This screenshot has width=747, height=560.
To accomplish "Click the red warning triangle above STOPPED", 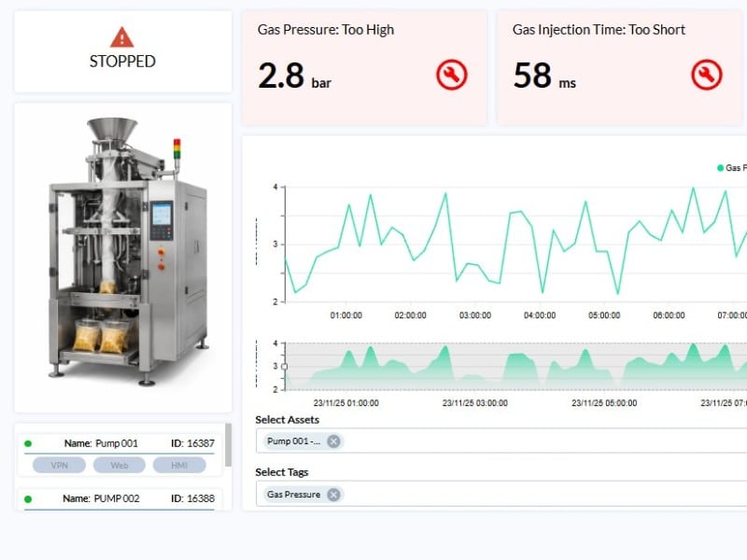I will [122, 37].
